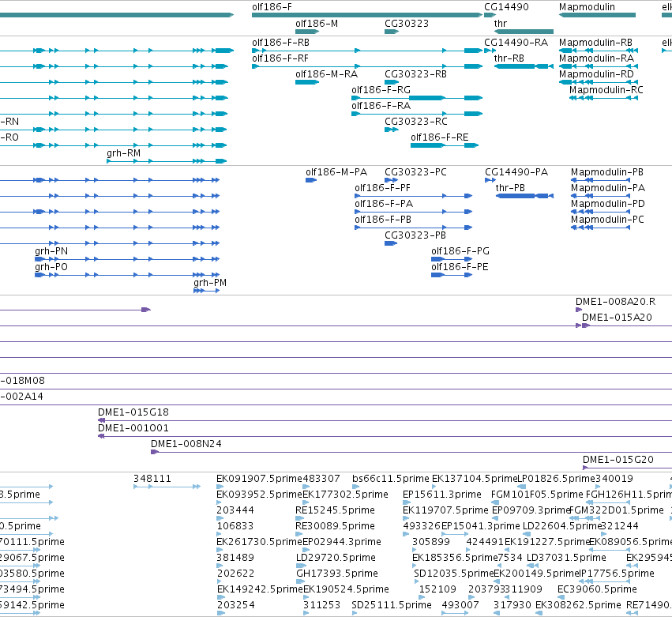Select BAC clone DME1-015G20

[x=628, y=468]
